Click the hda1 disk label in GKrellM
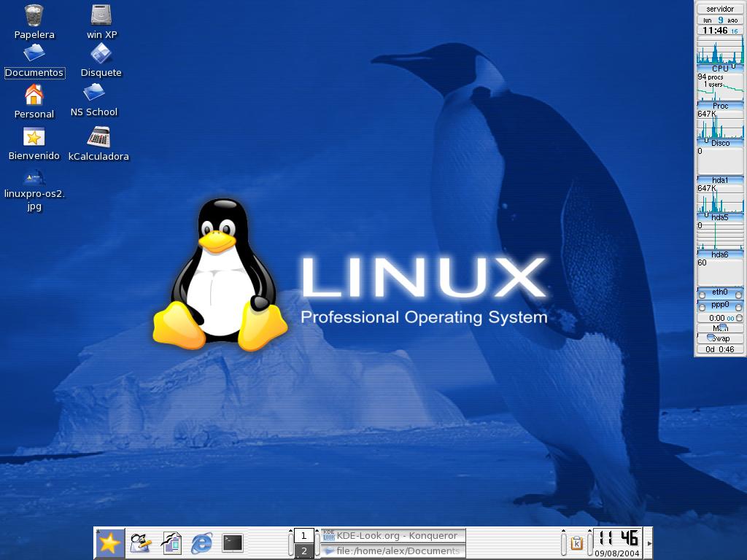Viewport: 747px width, 560px height. pos(720,180)
